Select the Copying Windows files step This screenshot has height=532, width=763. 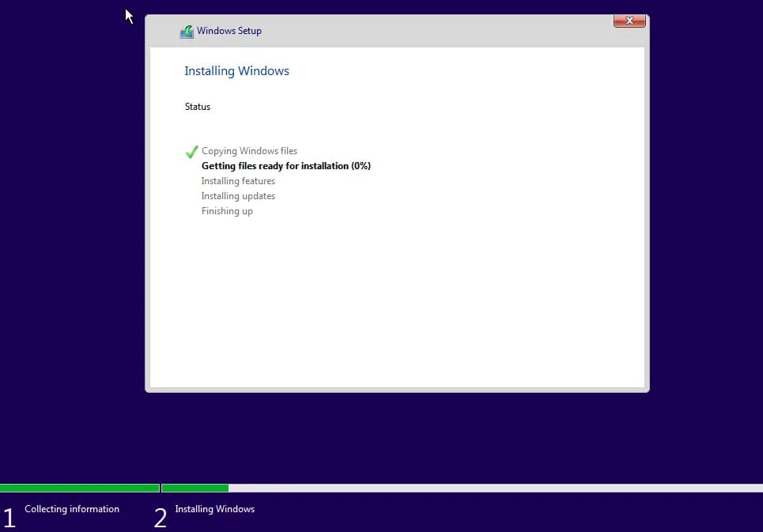pos(249,151)
